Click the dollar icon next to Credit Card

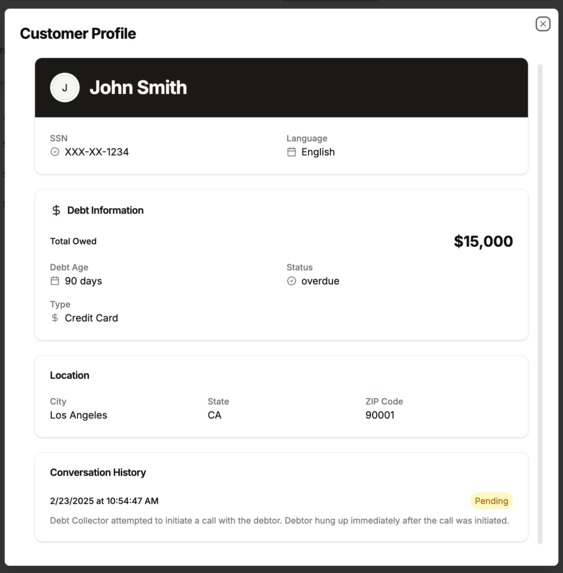(55, 318)
